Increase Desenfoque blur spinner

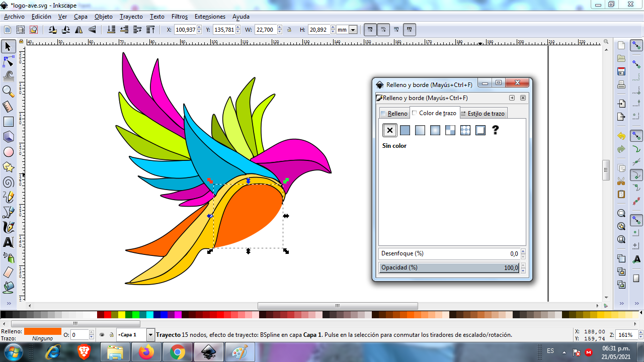click(523, 251)
